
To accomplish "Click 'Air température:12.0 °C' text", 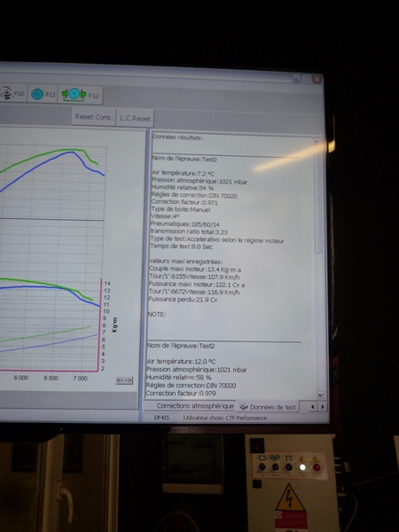I will (181, 362).
